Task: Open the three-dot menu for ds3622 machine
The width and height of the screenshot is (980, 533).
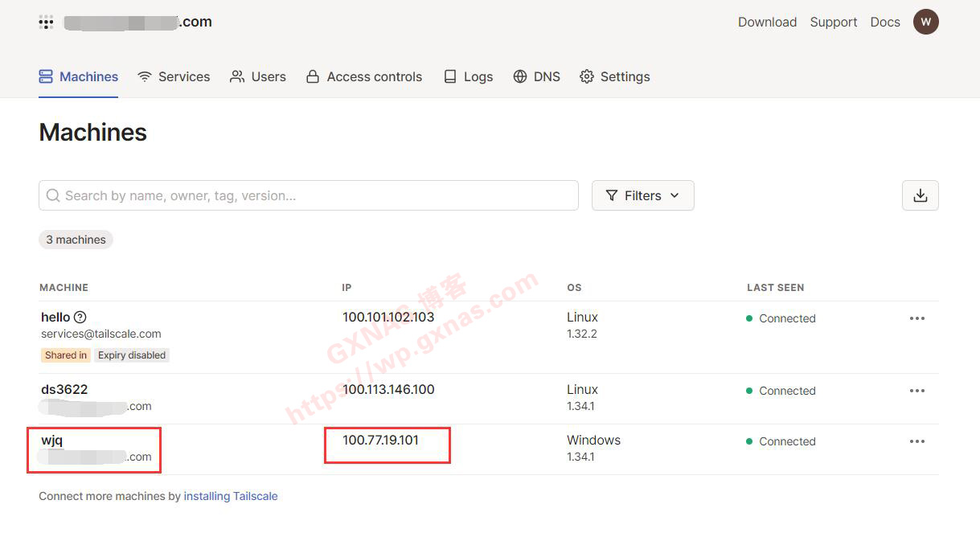Action: [916, 391]
